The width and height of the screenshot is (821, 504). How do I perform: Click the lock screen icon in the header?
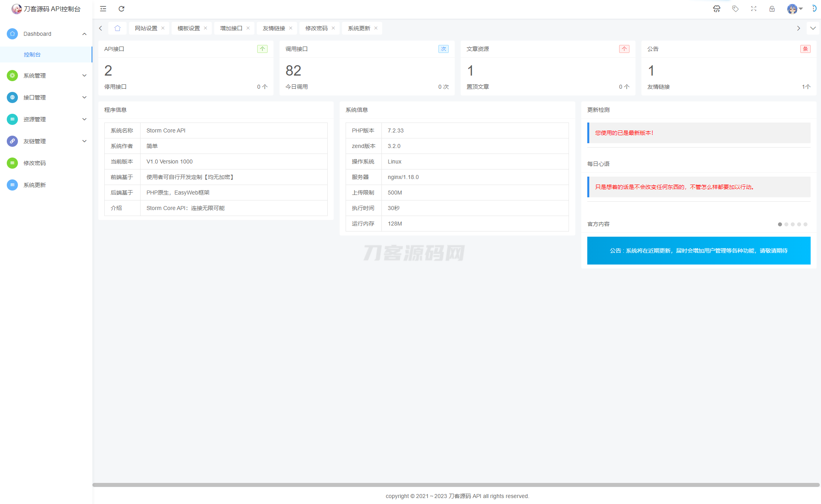click(772, 8)
